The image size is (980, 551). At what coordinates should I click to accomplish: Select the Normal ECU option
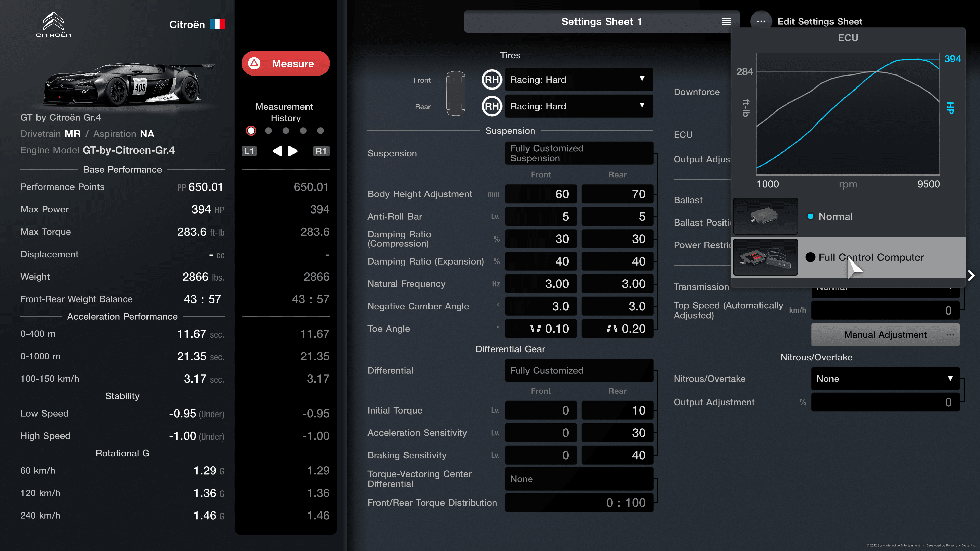pyautogui.click(x=848, y=216)
